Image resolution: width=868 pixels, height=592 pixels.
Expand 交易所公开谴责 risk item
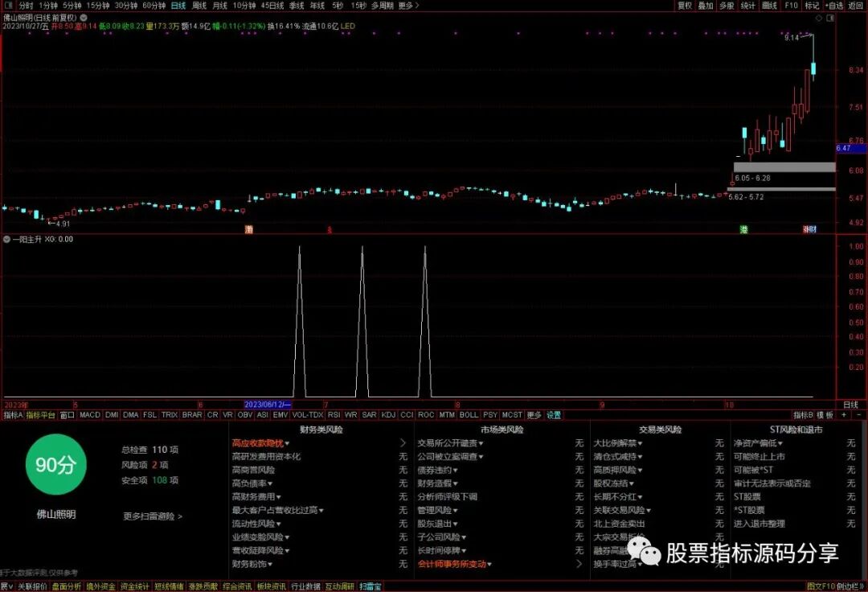pos(451,443)
